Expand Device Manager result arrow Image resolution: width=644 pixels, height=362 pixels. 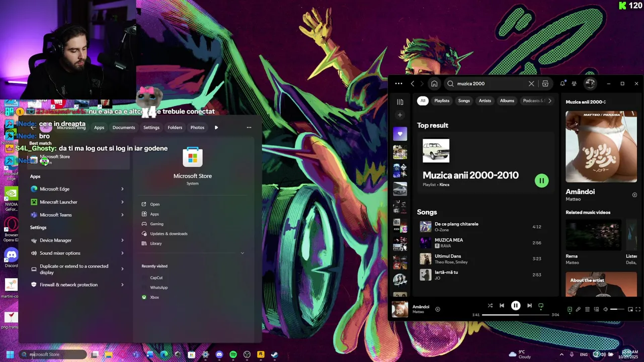click(122, 240)
